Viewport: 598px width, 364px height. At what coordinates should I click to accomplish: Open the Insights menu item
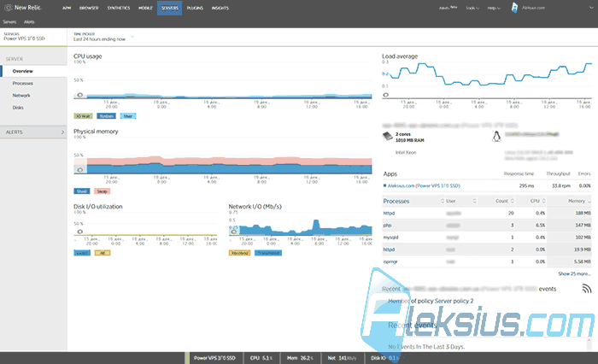click(x=220, y=8)
